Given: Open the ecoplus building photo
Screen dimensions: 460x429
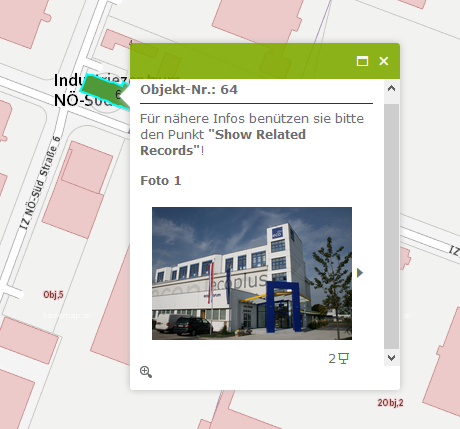Looking at the screenshot, I should point(252,273).
